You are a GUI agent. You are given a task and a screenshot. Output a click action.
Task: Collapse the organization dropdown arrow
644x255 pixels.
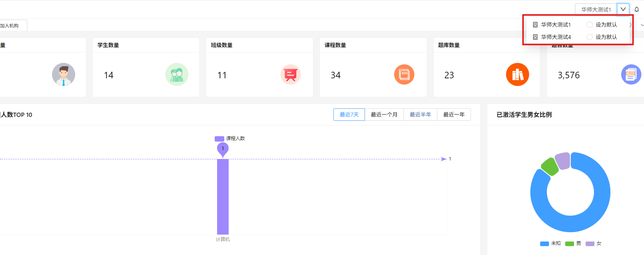(623, 10)
